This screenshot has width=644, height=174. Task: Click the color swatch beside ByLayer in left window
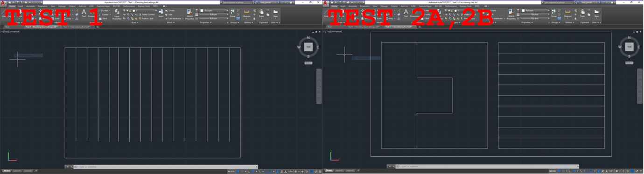point(202,10)
